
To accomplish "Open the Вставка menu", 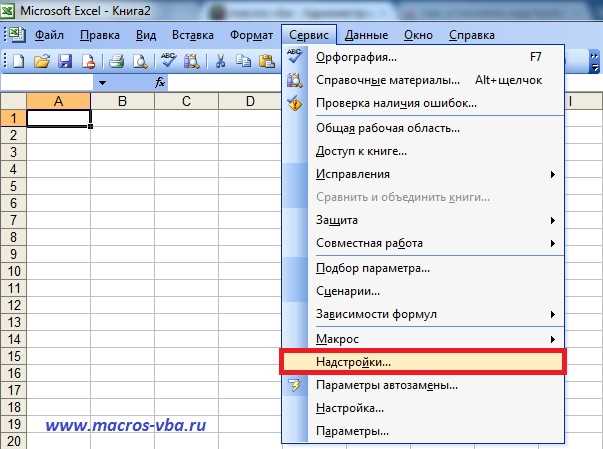I will (x=193, y=35).
